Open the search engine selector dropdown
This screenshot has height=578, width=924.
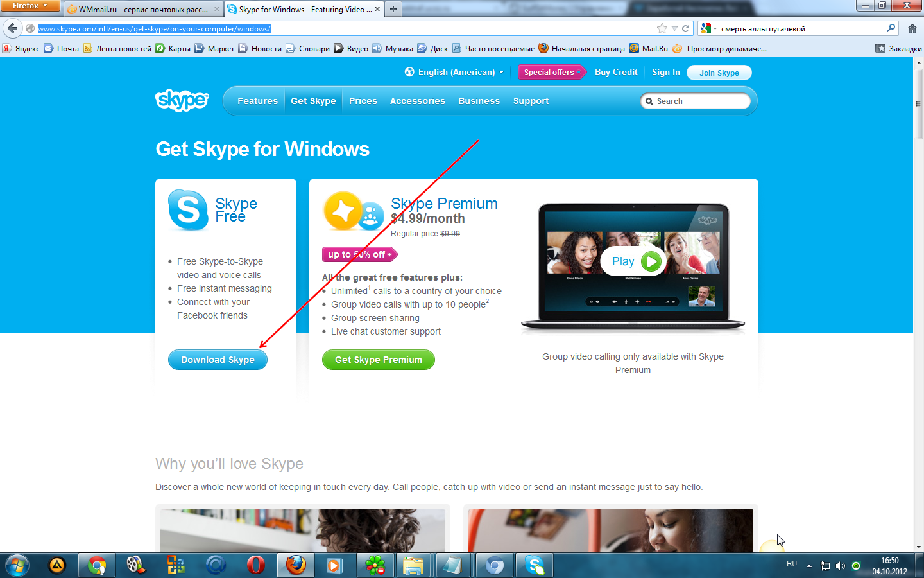pyautogui.click(x=708, y=28)
